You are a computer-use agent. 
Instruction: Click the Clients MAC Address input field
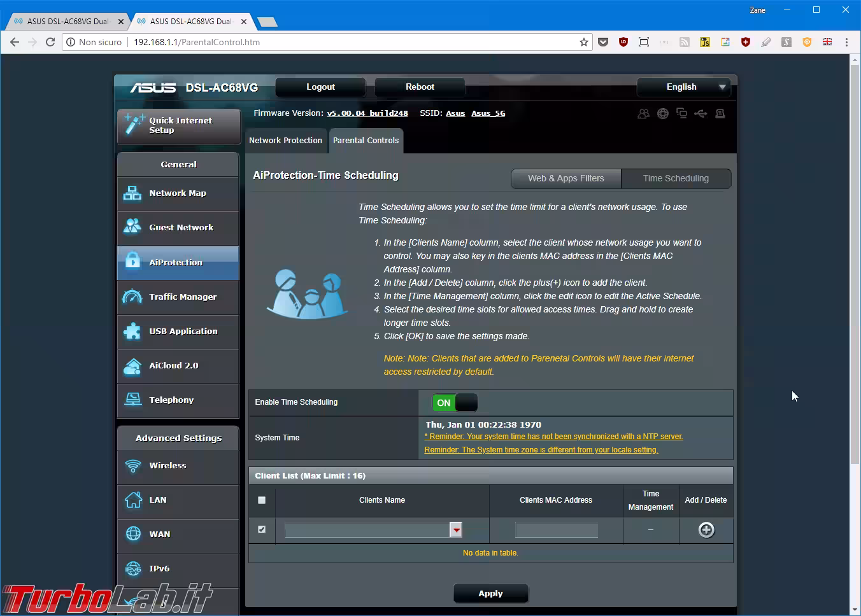point(556,529)
